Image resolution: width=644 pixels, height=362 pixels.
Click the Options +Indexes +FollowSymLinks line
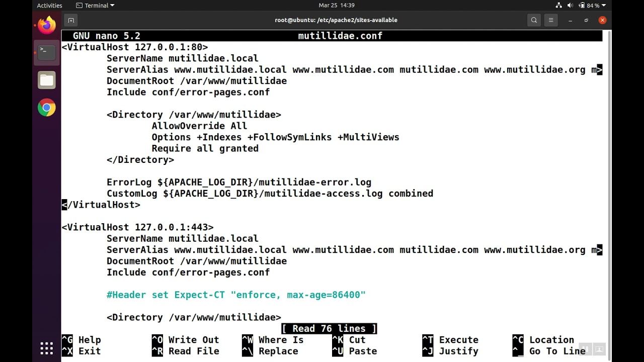[275, 137]
